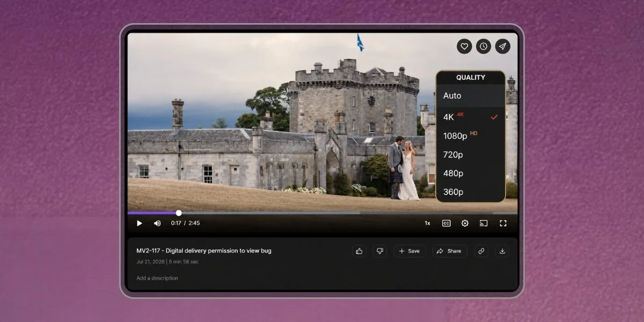Dislike the video with thumbs down
Screen dimensions: 644x322
(380, 251)
